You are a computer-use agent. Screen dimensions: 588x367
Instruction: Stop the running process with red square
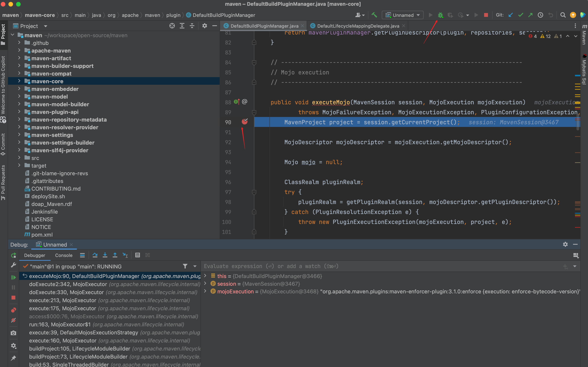click(x=486, y=15)
